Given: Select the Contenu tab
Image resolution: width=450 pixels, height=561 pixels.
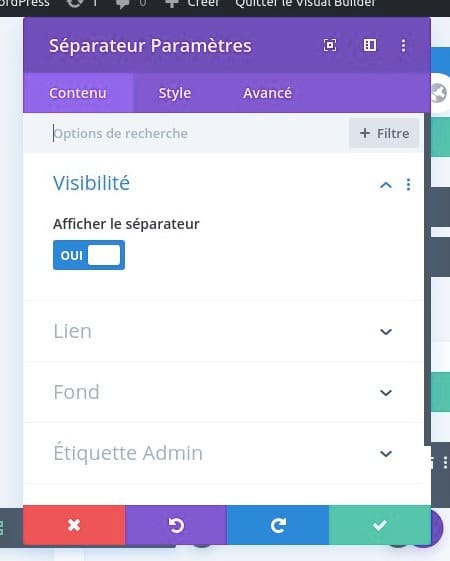Looking at the screenshot, I should pos(78,93).
